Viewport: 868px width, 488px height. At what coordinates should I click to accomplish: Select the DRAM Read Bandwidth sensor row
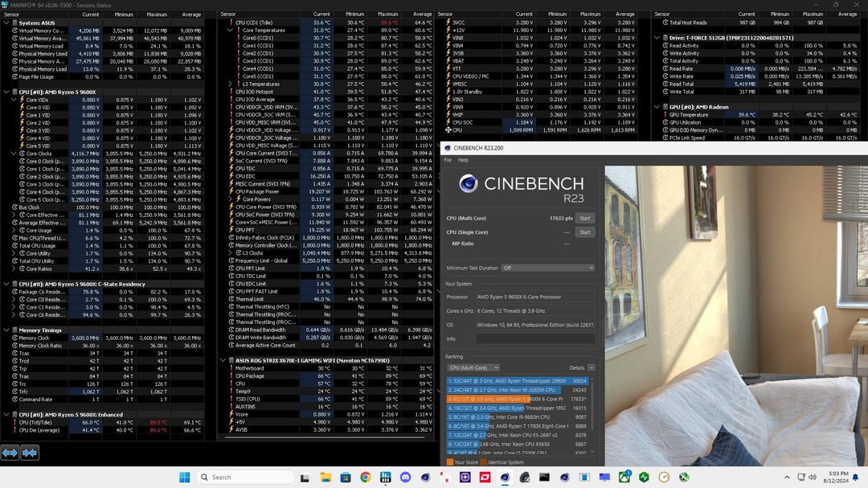(x=331, y=330)
